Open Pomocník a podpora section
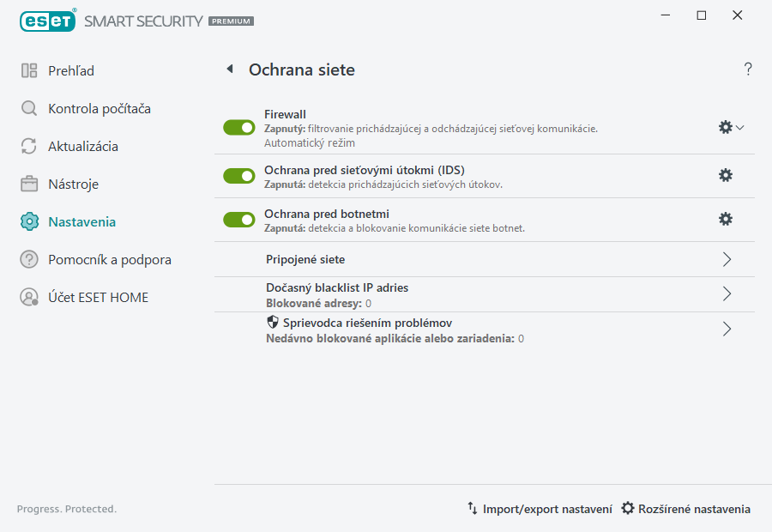The image size is (772, 532). click(x=30, y=259)
